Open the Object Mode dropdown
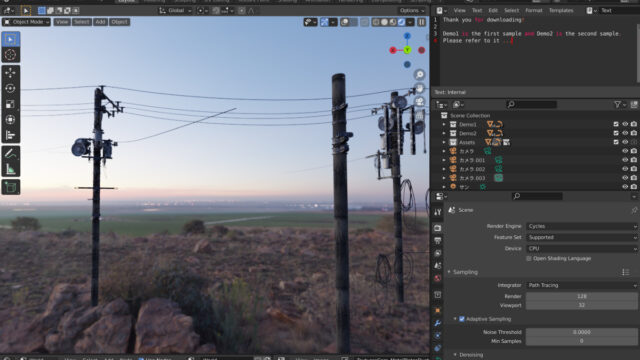This screenshot has height=360, width=640. pos(27,22)
